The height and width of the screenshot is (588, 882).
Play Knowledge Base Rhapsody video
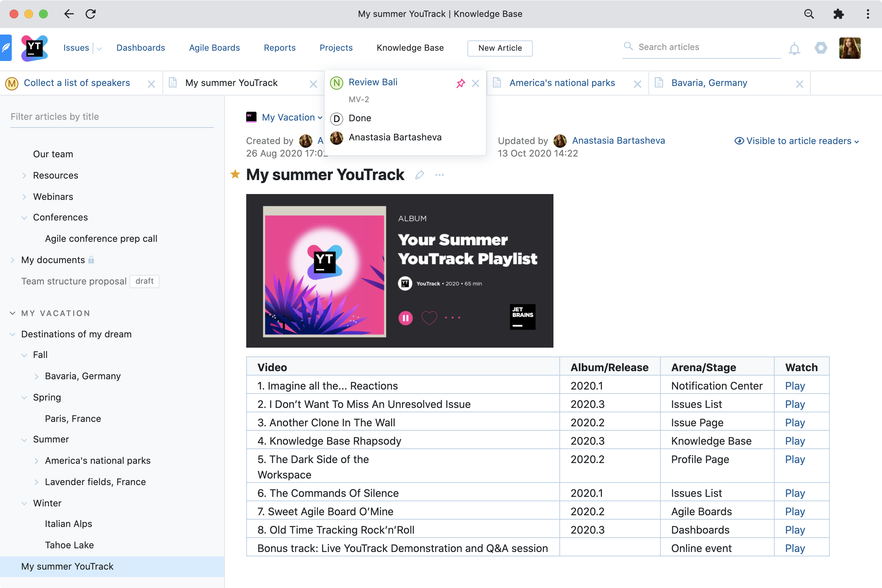[795, 441]
